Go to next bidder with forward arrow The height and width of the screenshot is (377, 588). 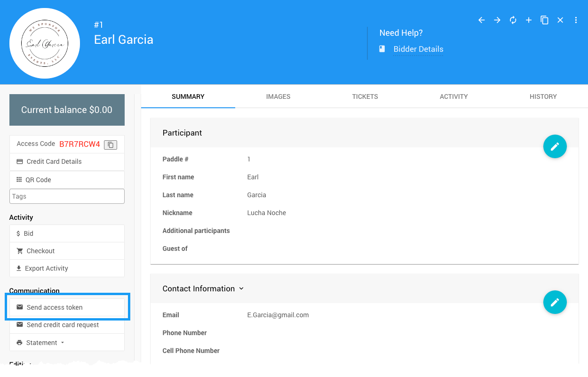497,20
